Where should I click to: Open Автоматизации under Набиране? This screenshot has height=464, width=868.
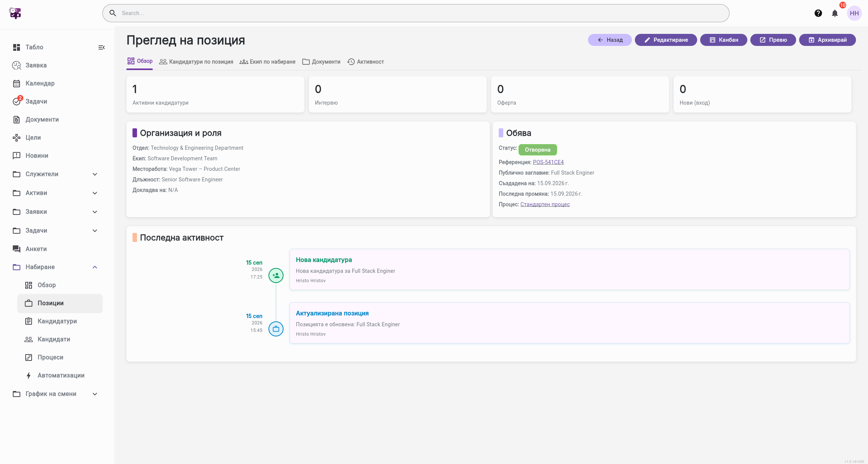[x=60, y=376]
